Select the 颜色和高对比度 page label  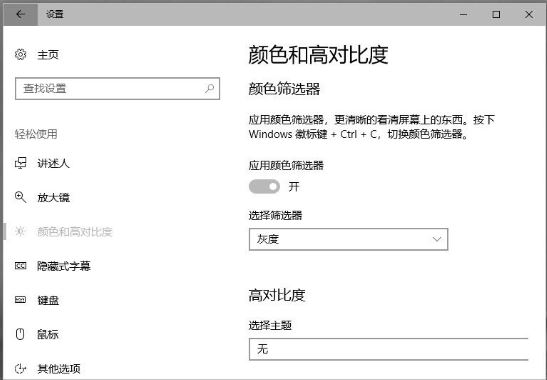click(75, 232)
